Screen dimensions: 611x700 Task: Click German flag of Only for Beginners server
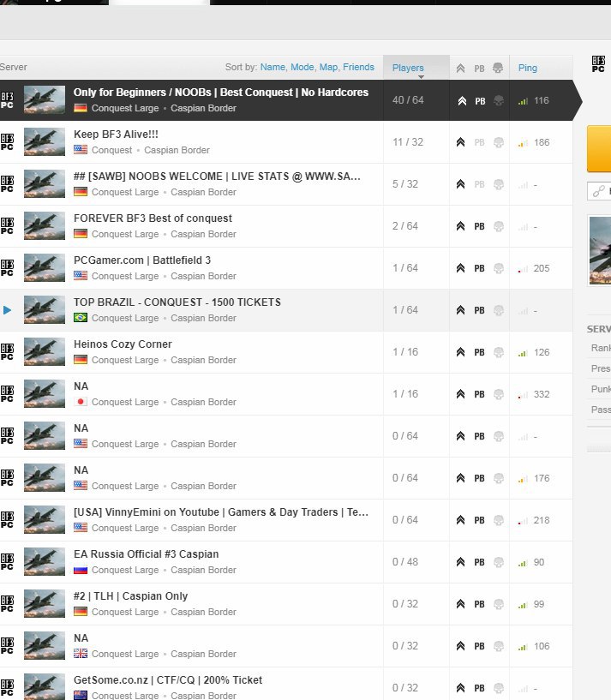81,108
